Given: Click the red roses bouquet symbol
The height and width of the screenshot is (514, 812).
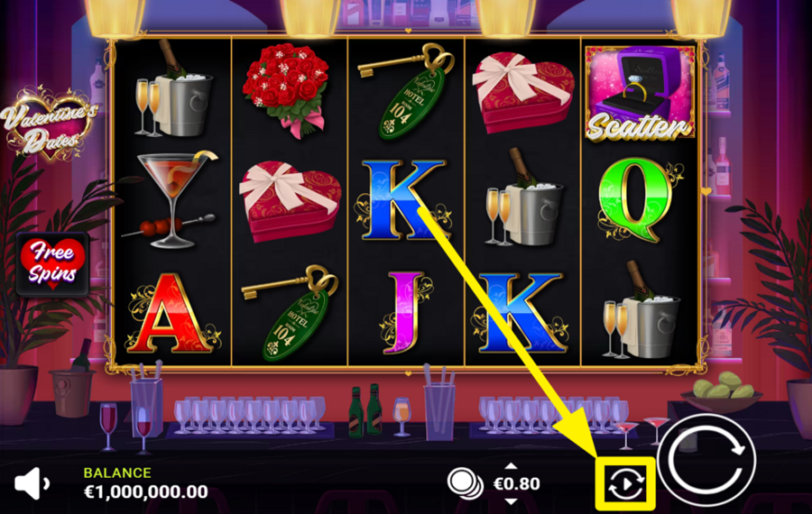Looking at the screenshot, I should point(286,90).
